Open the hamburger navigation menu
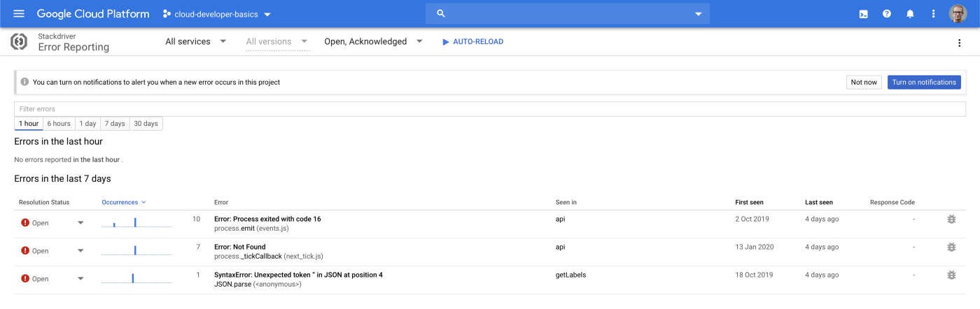980x309 pixels. pyautogui.click(x=19, y=14)
